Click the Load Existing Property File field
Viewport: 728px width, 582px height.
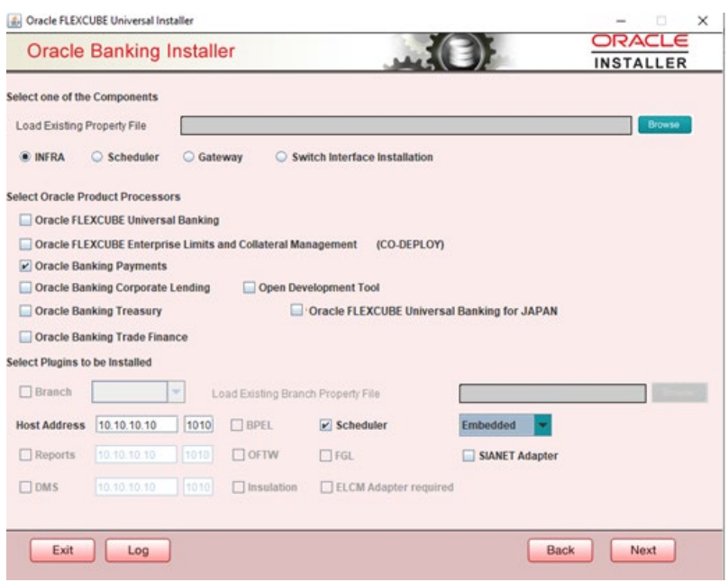(406, 125)
